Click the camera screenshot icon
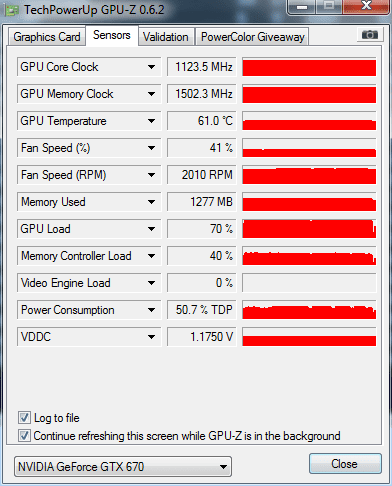Viewport: 392px width, 486px height. (x=370, y=35)
